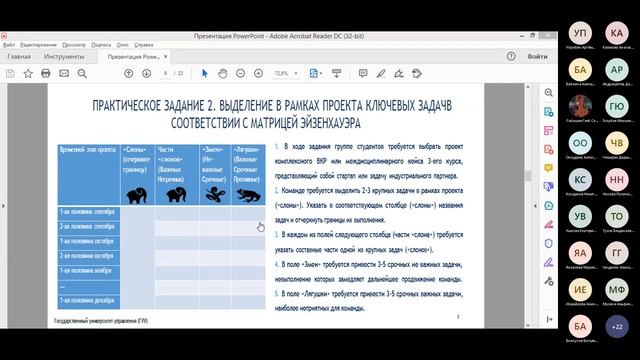Open yellow Comment tool in right pane
The height and width of the screenshot is (360, 640).
point(549,168)
